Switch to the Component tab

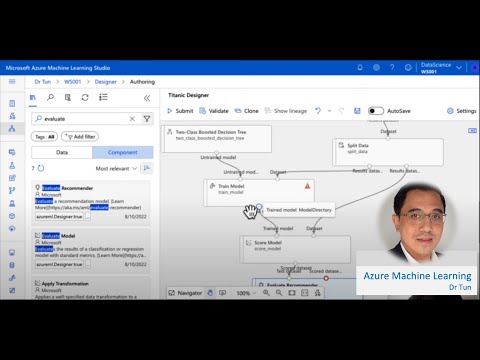click(x=123, y=152)
